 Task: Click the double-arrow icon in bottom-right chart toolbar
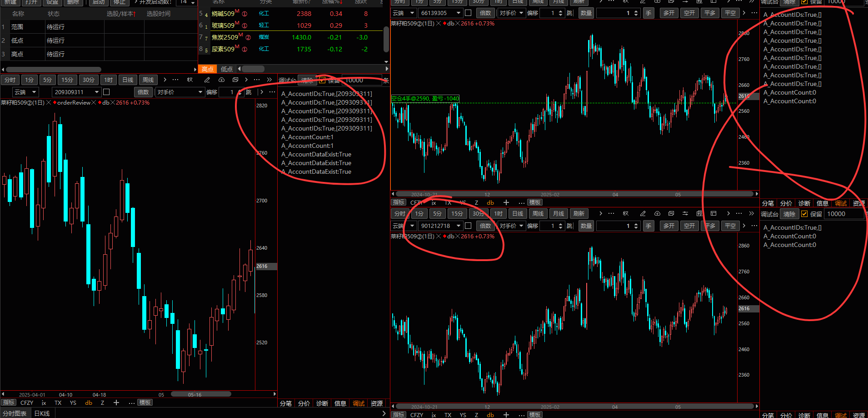[752, 213]
